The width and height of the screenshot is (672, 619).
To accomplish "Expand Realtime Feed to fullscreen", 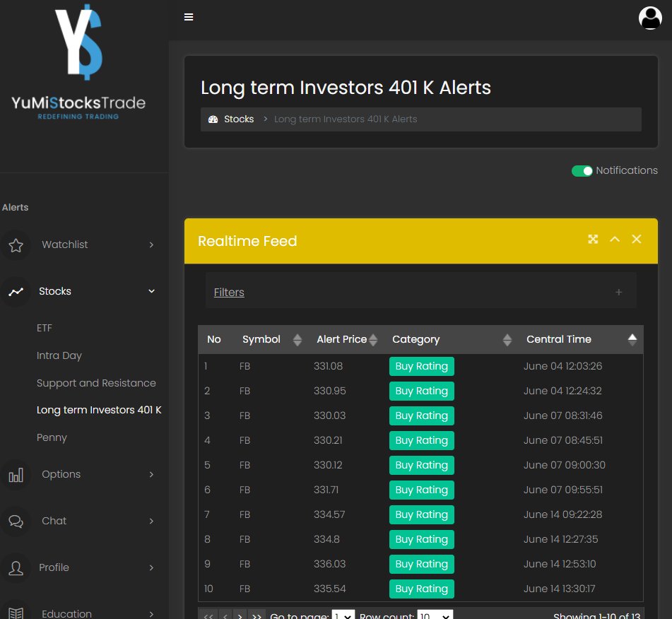I will click(593, 240).
